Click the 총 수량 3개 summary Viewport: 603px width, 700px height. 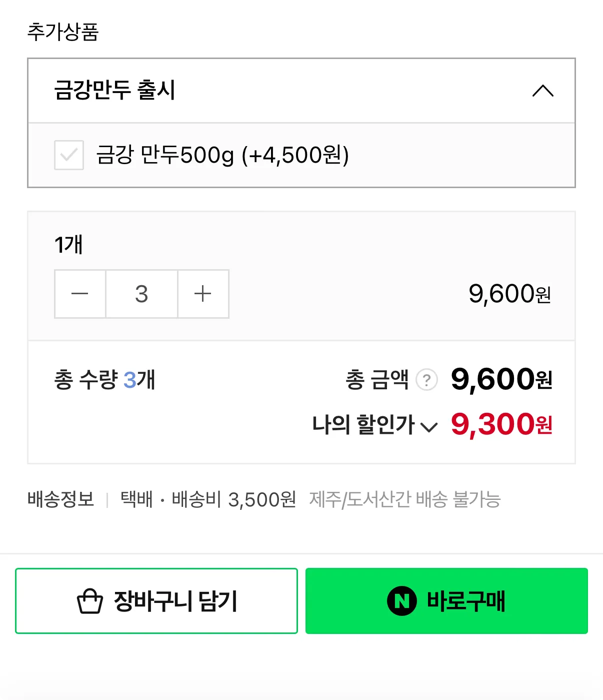click(x=104, y=380)
